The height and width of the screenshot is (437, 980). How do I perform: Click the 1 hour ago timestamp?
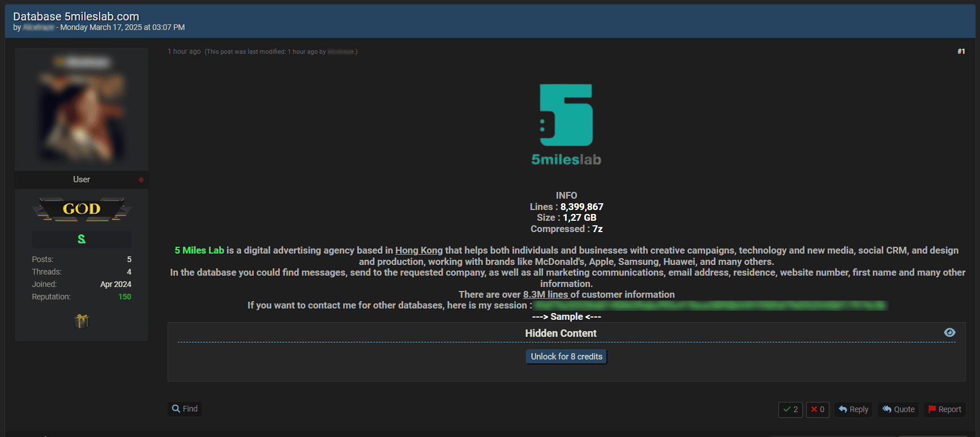tap(184, 52)
